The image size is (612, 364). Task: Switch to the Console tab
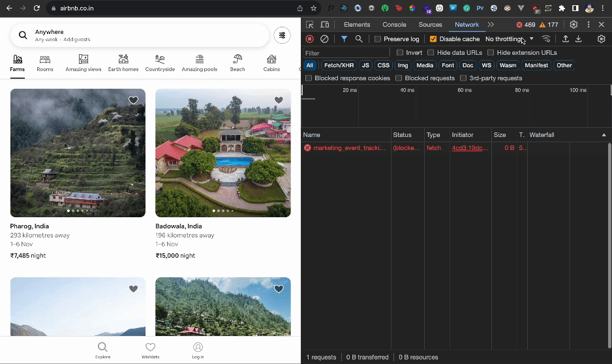[394, 25]
